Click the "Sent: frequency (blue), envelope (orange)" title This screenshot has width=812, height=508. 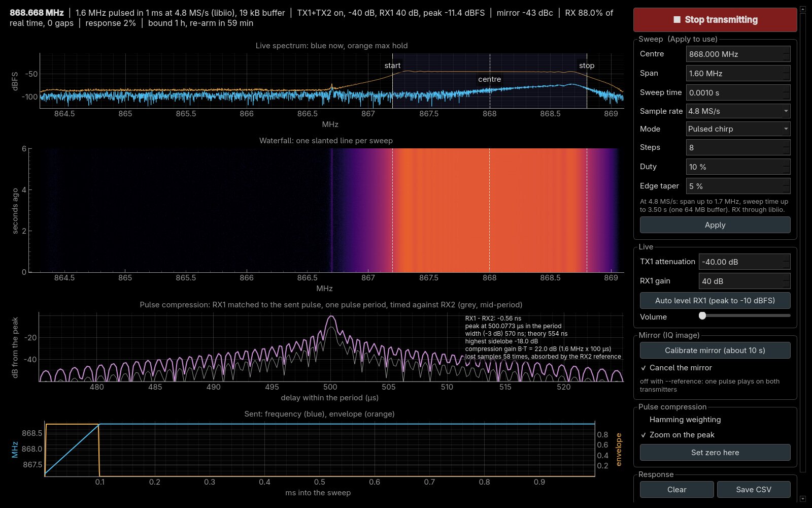pyautogui.click(x=319, y=414)
